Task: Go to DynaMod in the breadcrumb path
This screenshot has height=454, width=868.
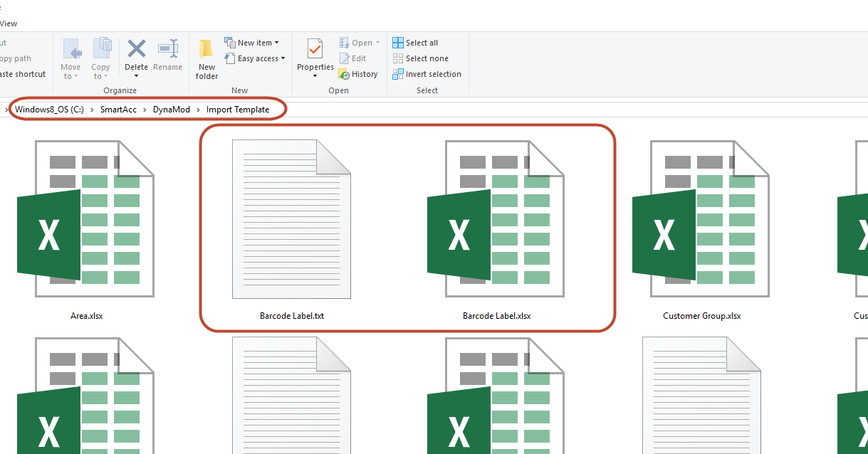Action: click(172, 110)
